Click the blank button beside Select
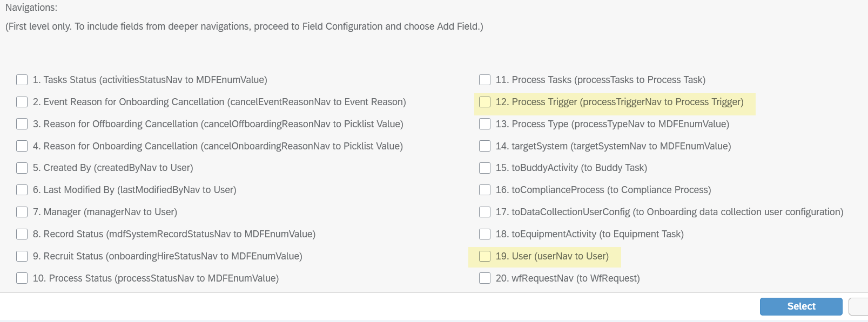The image size is (868, 322). 858,306
